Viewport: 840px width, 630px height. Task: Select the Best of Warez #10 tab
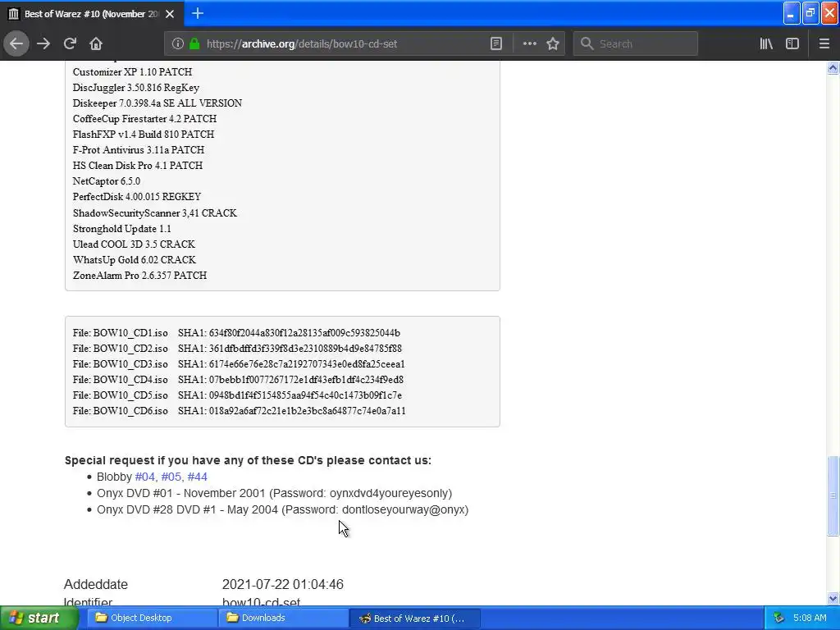pyautogui.click(x=92, y=13)
